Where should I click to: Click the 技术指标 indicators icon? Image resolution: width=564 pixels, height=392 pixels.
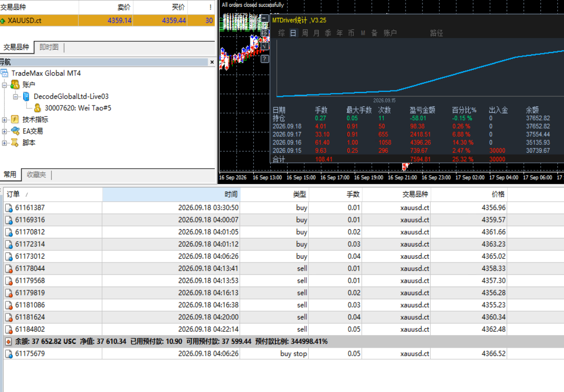click(x=15, y=119)
